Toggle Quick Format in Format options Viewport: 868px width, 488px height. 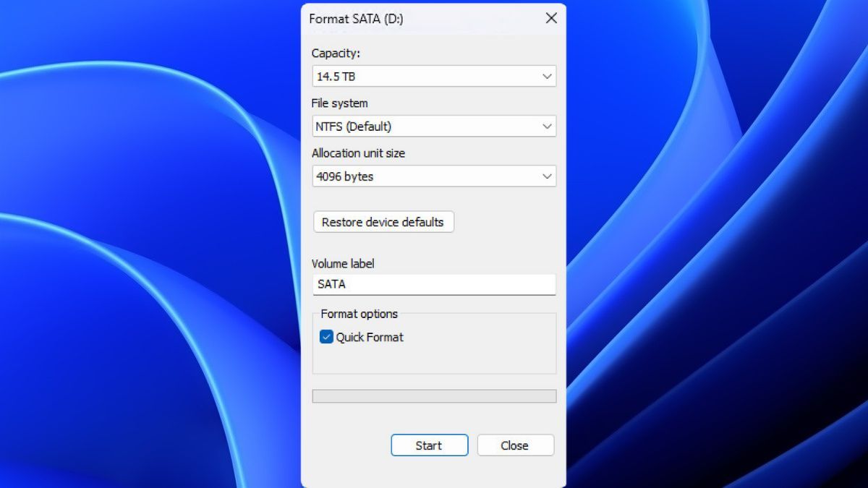click(x=325, y=336)
